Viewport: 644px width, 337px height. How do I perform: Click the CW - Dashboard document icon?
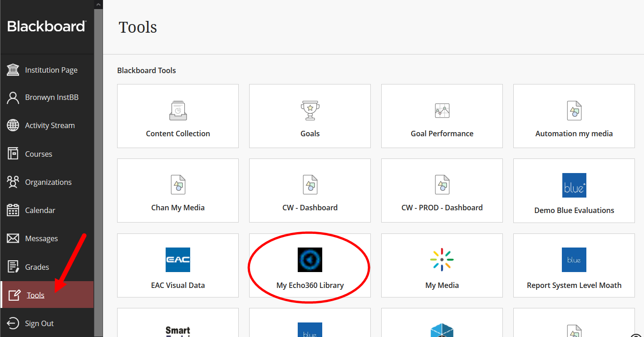point(310,185)
